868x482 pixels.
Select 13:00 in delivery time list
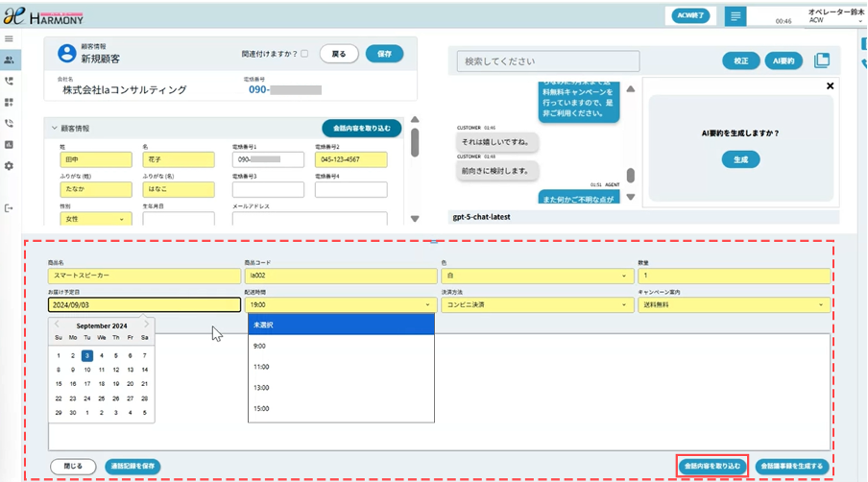click(341, 387)
